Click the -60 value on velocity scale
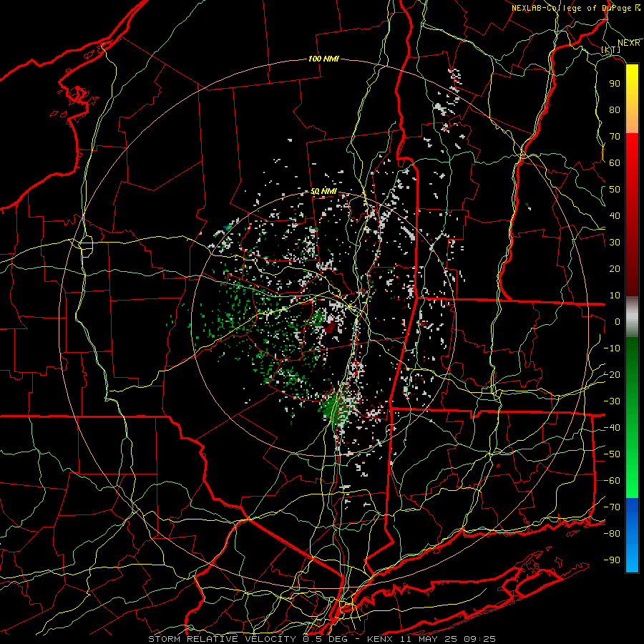Image resolution: width=644 pixels, height=644 pixels. coord(612,481)
